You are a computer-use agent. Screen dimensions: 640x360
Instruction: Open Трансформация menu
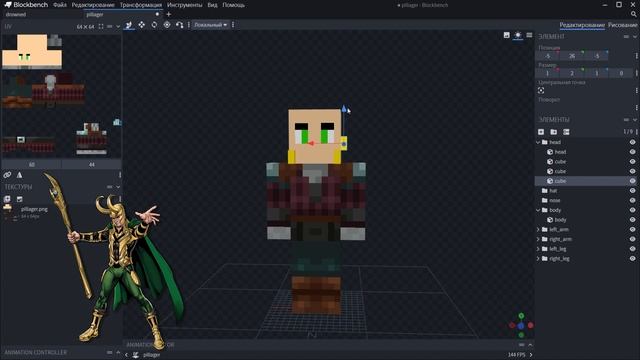tap(140, 5)
